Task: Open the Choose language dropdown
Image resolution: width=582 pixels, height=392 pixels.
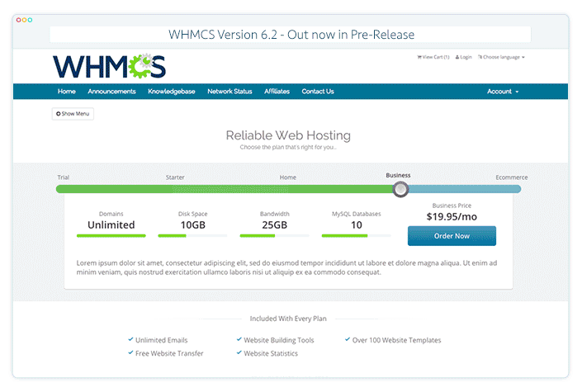Action: [504, 57]
